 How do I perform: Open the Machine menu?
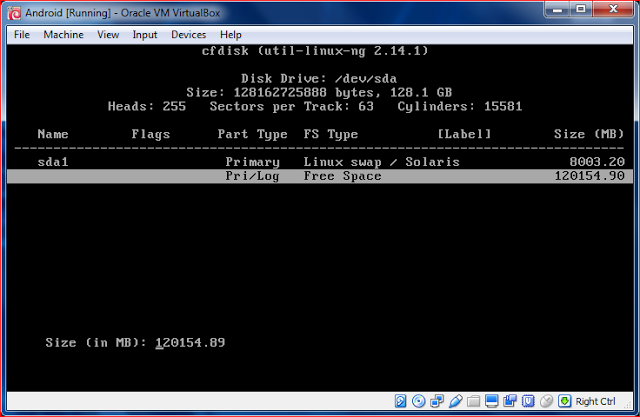tap(63, 35)
